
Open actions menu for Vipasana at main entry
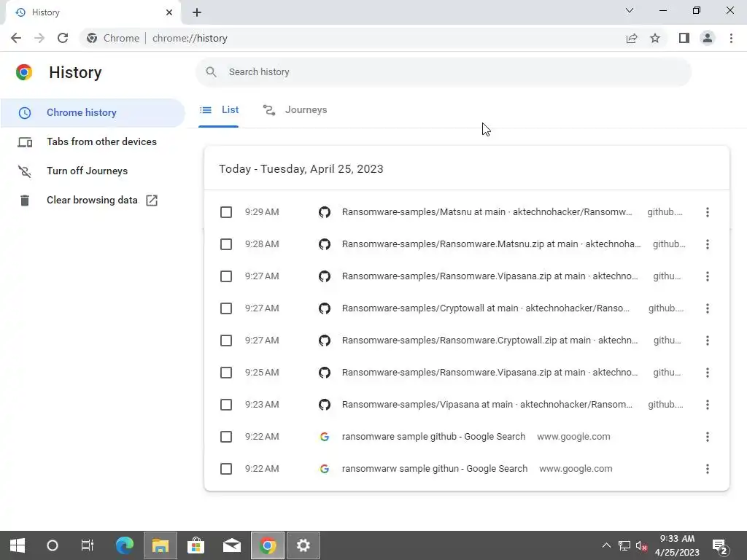707,405
